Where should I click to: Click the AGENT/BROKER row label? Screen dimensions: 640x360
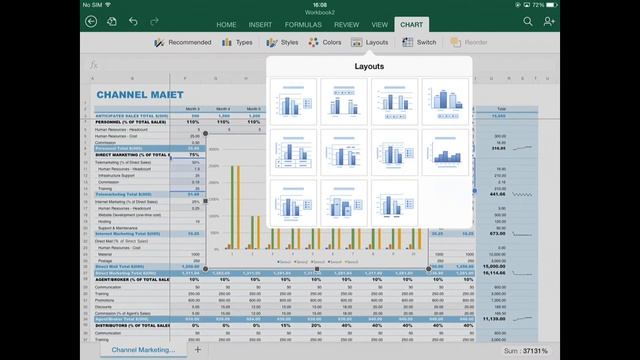132,280
